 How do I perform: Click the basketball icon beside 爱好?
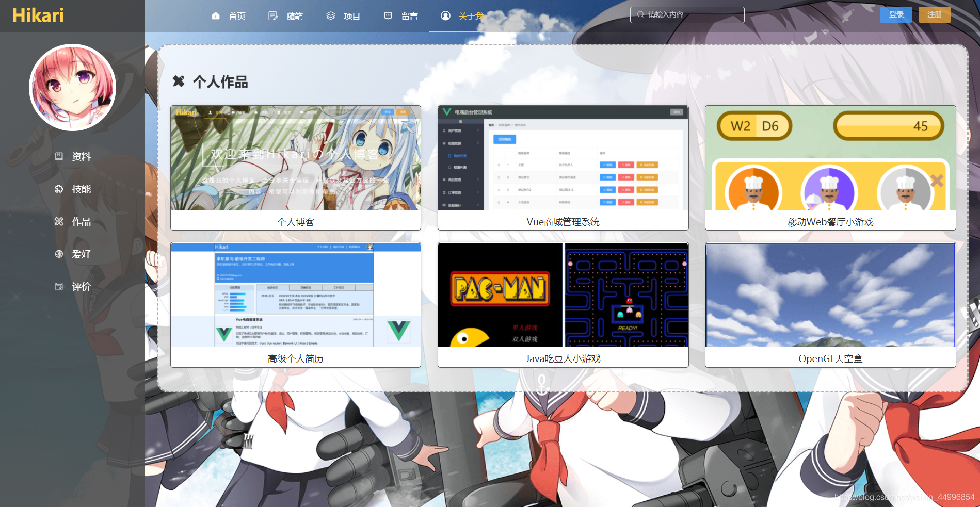(59, 254)
